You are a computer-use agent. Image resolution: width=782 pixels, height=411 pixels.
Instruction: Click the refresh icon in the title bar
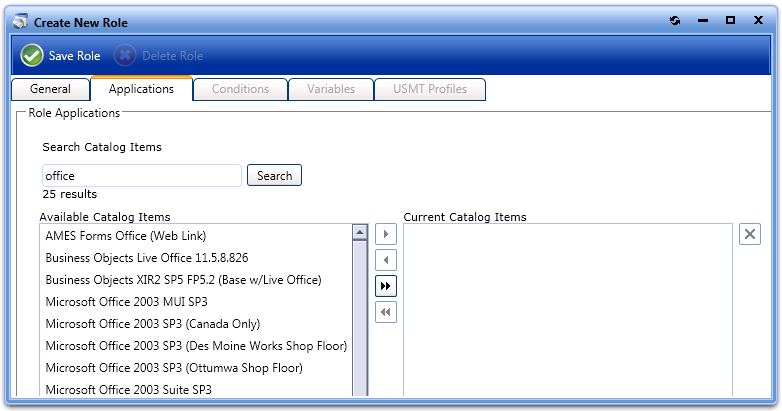[675, 20]
